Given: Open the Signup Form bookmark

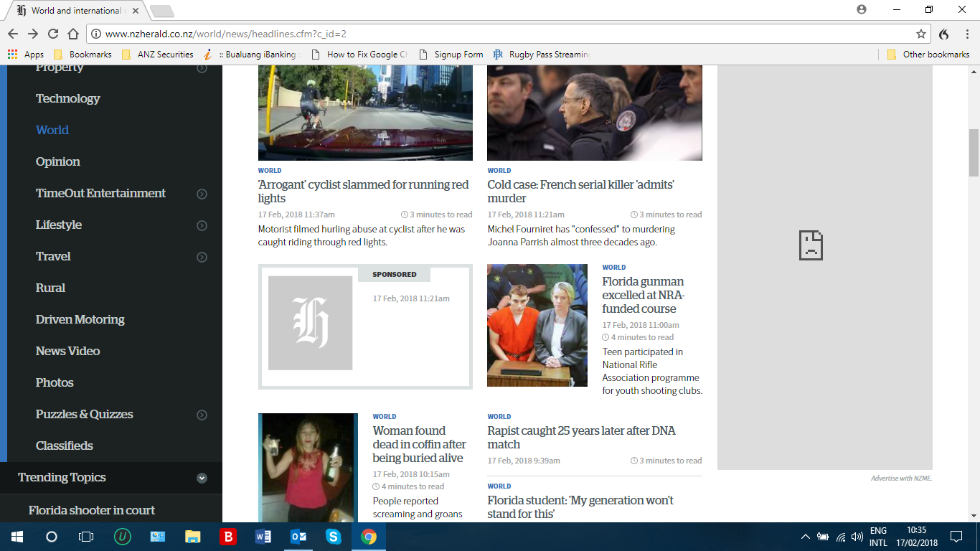Looking at the screenshot, I should click(x=451, y=55).
